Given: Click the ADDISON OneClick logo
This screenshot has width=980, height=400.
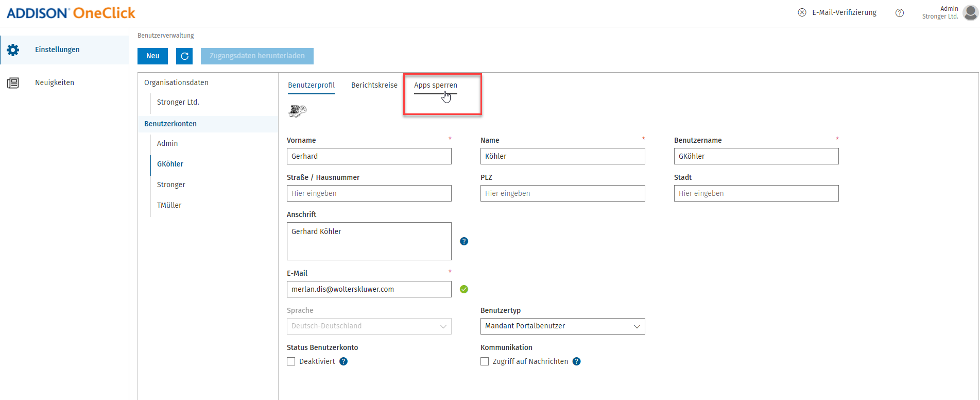Looking at the screenshot, I should pyautogui.click(x=71, y=13).
